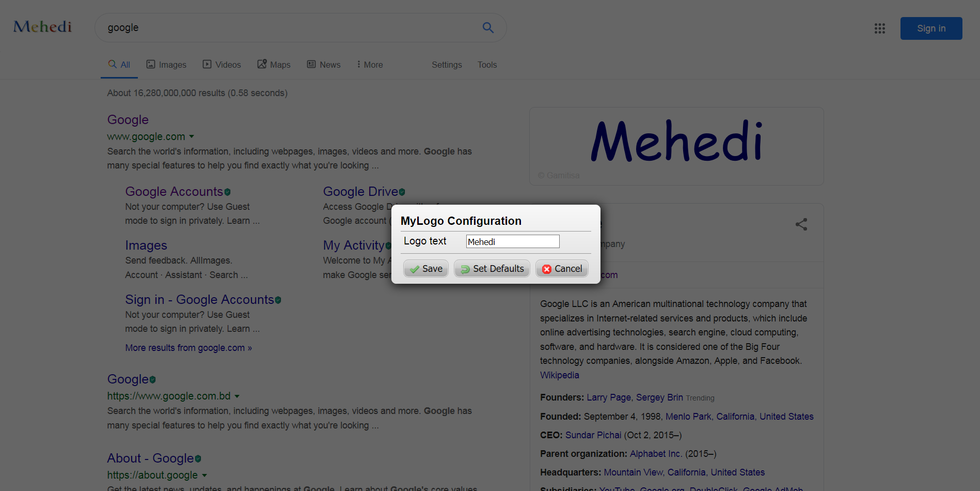Click the Sundar Pichai CEO link
Viewport: 980px width, 491px height.
tap(593, 435)
